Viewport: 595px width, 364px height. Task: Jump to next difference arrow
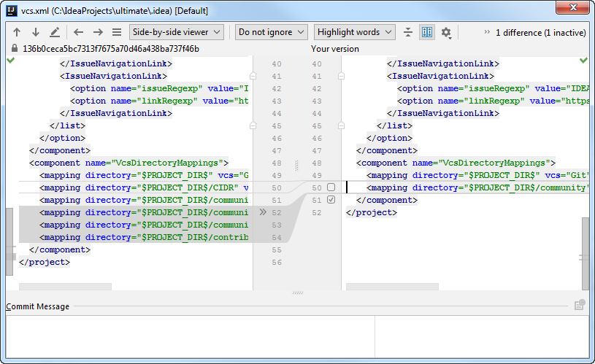point(35,32)
